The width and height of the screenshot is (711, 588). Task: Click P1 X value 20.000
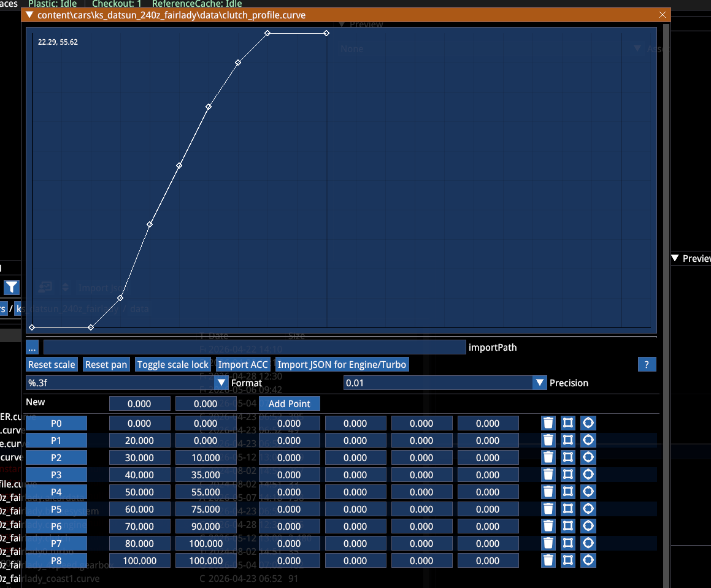140,440
